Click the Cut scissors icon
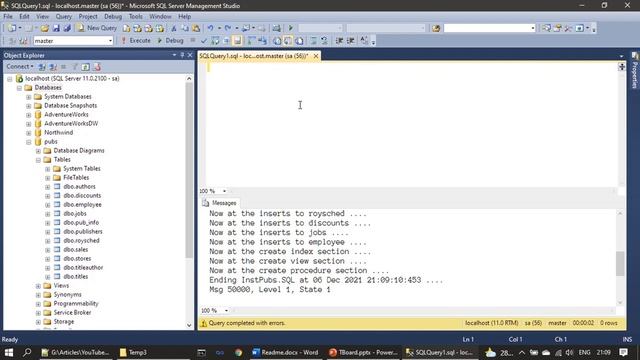 (x=174, y=28)
